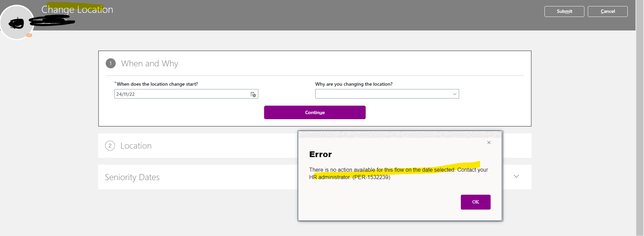Viewport: 644px width, 236px height.
Task: Click the error message text PER-1532239
Action: pos(371,177)
